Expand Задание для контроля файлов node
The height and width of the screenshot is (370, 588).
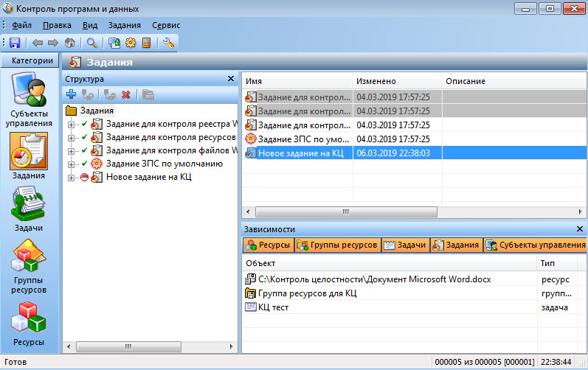pos(71,151)
